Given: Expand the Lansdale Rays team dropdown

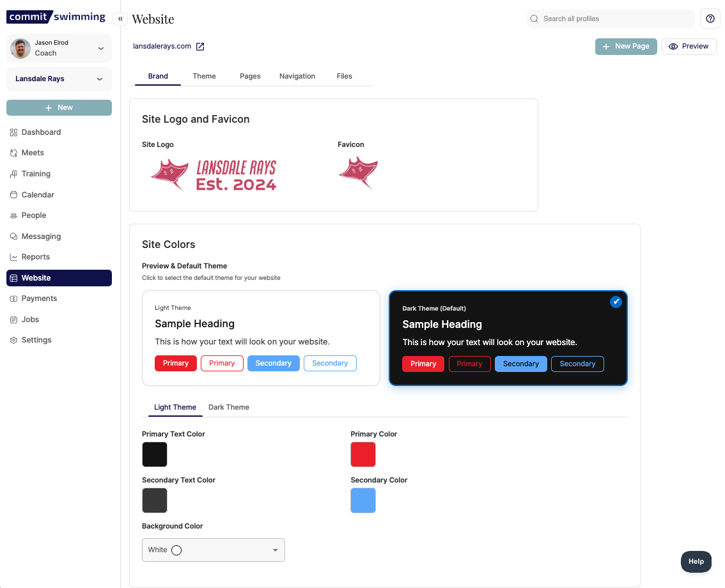Looking at the screenshot, I should (x=99, y=79).
